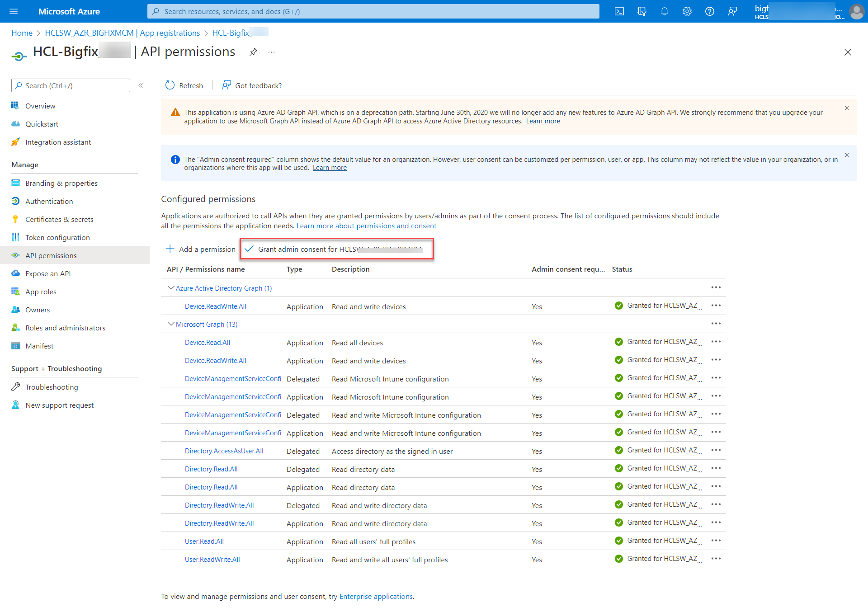Collapse the Azure Active Directory Graph group

coord(171,287)
